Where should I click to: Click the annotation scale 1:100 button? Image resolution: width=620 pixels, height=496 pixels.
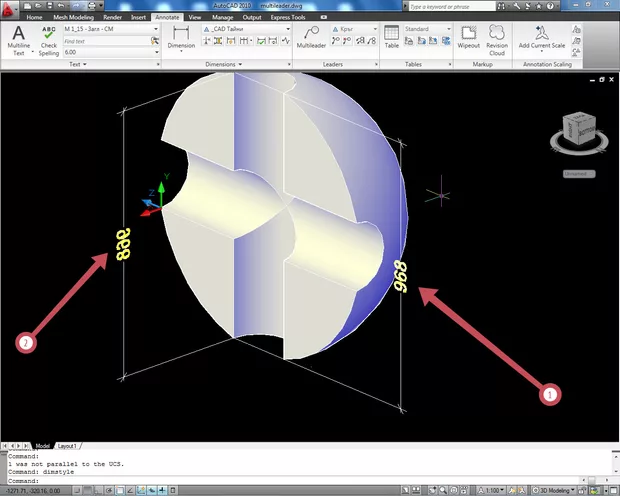coord(492,490)
